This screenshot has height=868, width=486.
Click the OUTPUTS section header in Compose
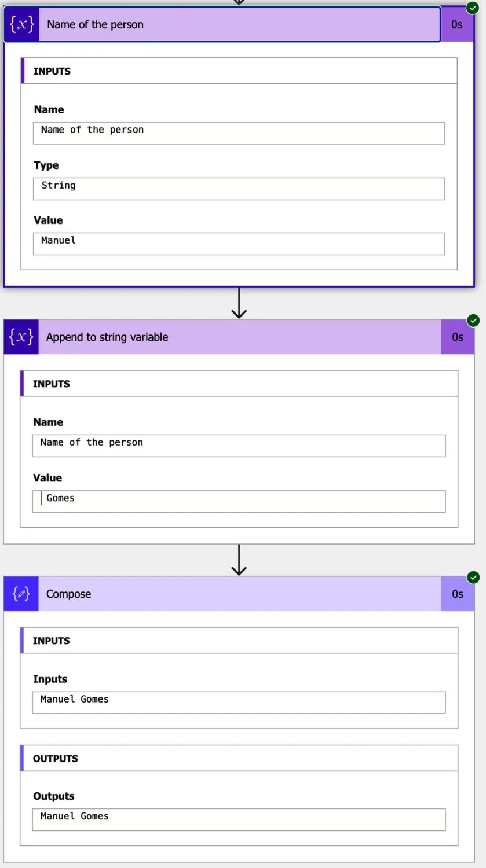(x=239, y=758)
